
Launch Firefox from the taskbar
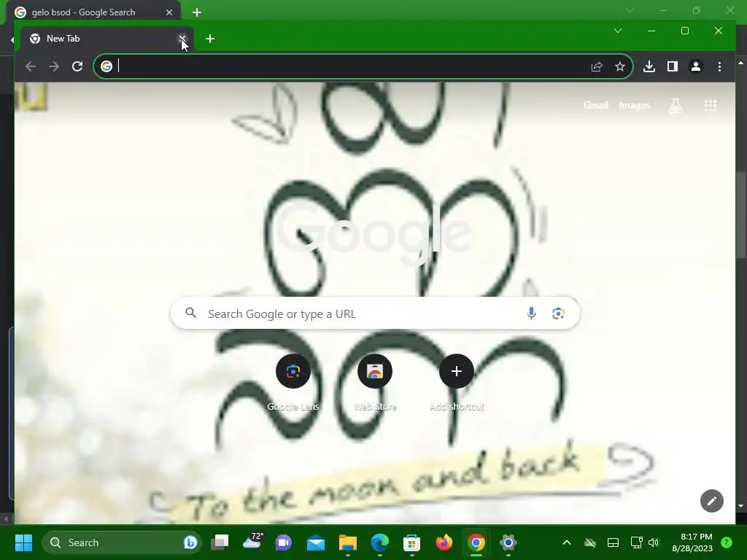[x=444, y=542]
